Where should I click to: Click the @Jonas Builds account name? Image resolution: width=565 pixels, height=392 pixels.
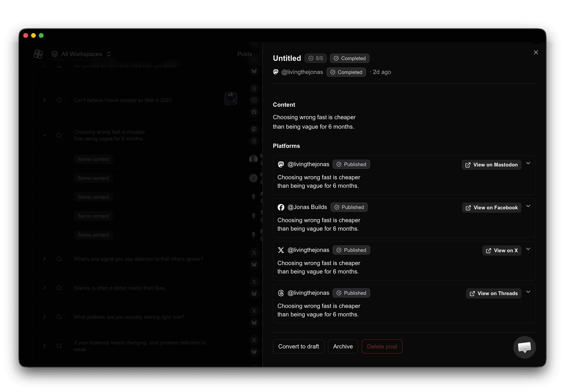click(307, 207)
